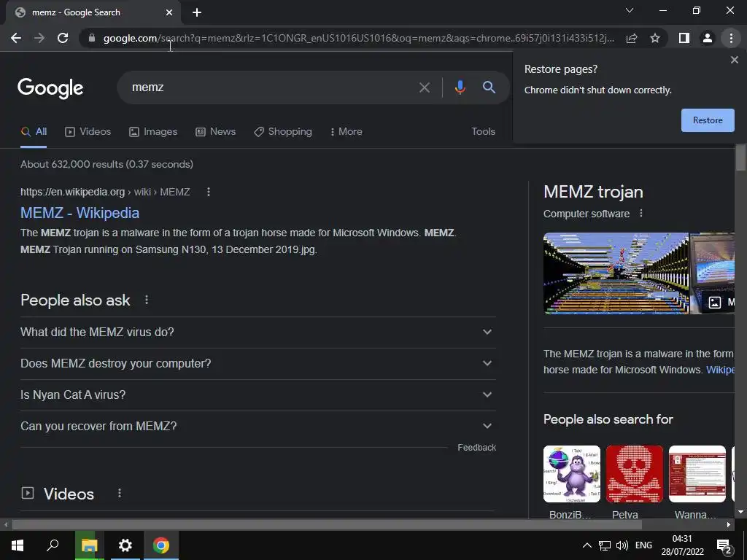Open options dots beside Wikipedia URL
Image resolution: width=747 pixels, height=560 pixels.
pos(208,192)
